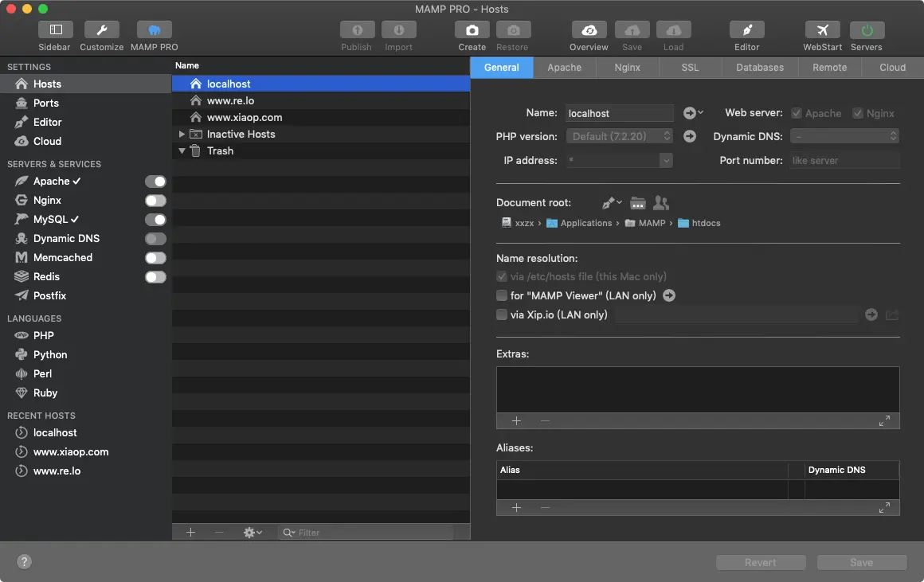Open the Editor toolbar icon
The width and height of the screenshot is (924, 582).
click(x=746, y=29)
